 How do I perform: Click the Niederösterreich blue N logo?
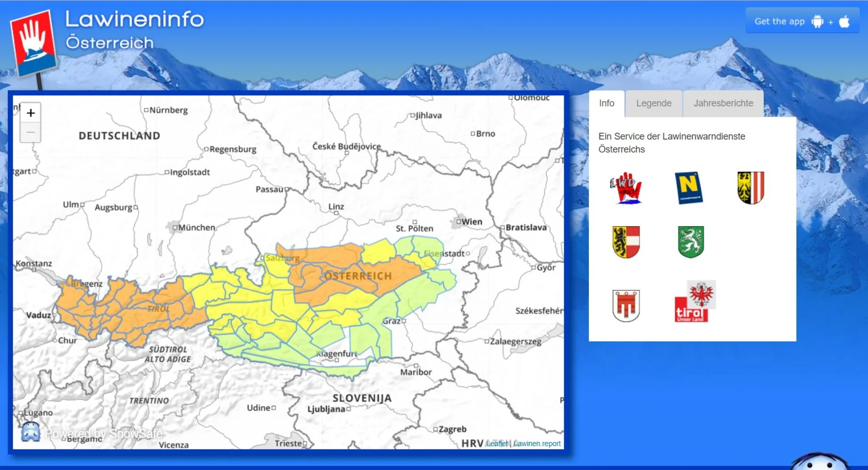coord(689,187)
